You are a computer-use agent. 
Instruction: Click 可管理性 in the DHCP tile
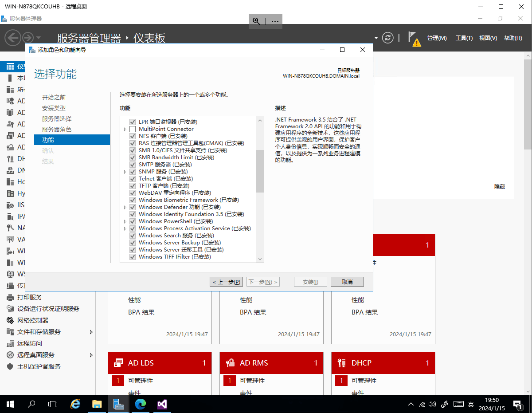click(364, 381)
